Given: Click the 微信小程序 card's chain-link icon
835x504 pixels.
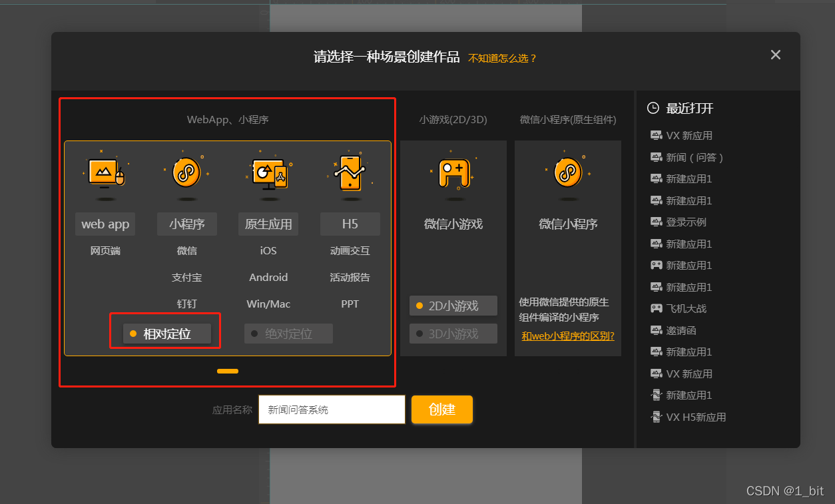Looking at the screenshot, I should 568,173.
